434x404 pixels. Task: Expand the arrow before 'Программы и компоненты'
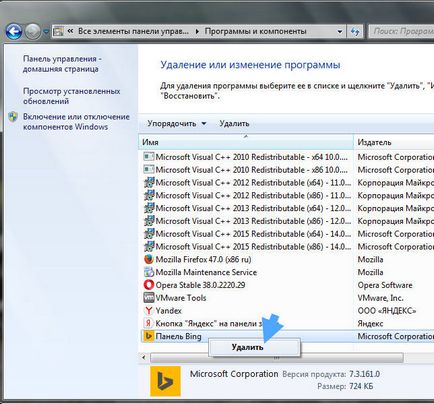tap(197, 32)
